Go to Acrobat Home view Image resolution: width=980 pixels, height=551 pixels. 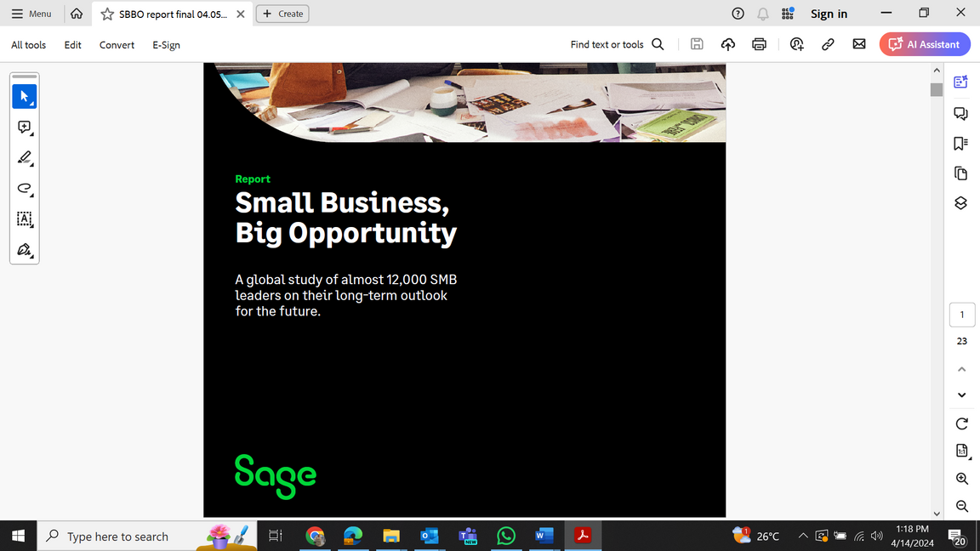pyautogui.click(x=77, y=13)
